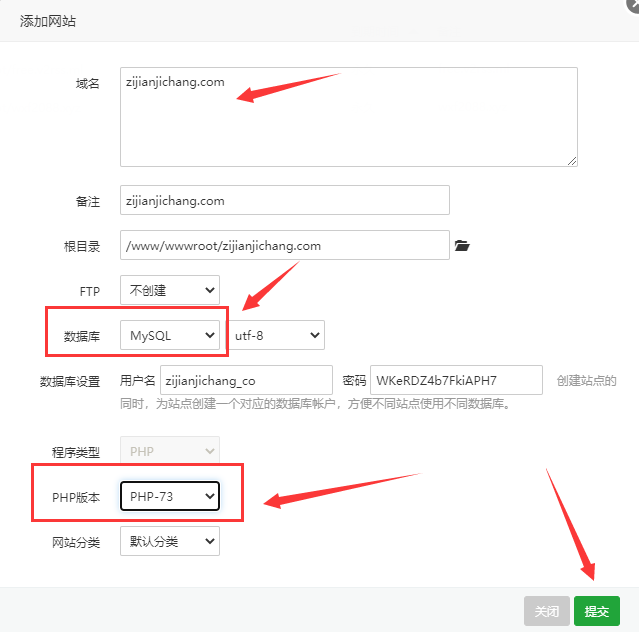Click the database password field
Screen dimensions: 639x632
(456, 380)
